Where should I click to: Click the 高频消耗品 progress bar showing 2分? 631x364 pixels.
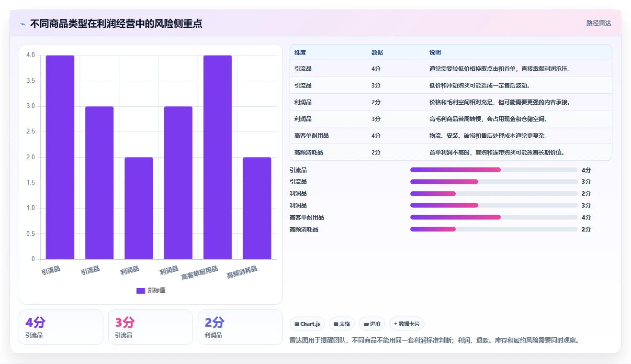pos(494,229)
